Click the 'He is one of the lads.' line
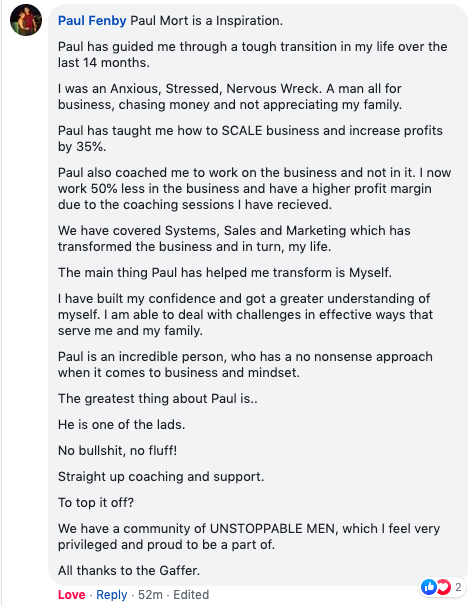Image resolution: width=476 pixels, height=605 pixels. pos(122,424)
